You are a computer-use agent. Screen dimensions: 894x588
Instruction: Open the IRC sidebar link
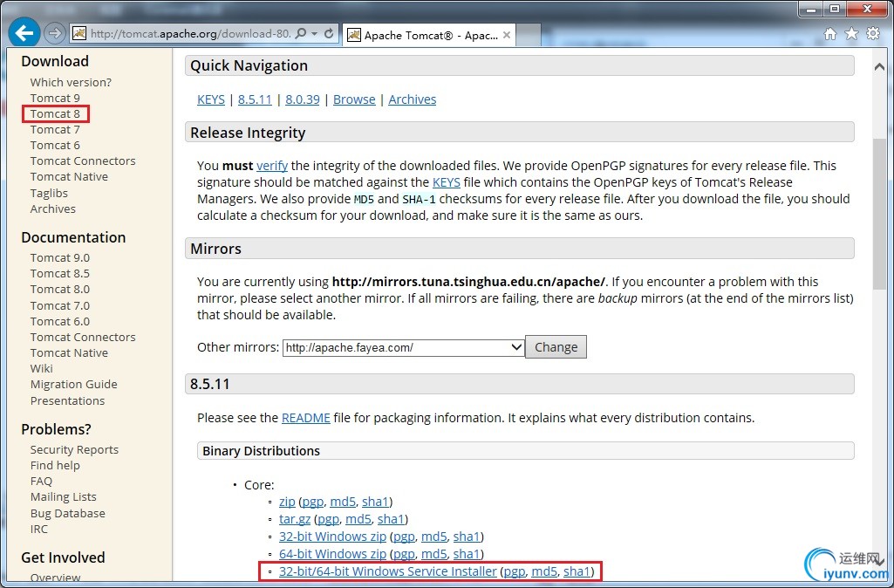coord(38,530)
